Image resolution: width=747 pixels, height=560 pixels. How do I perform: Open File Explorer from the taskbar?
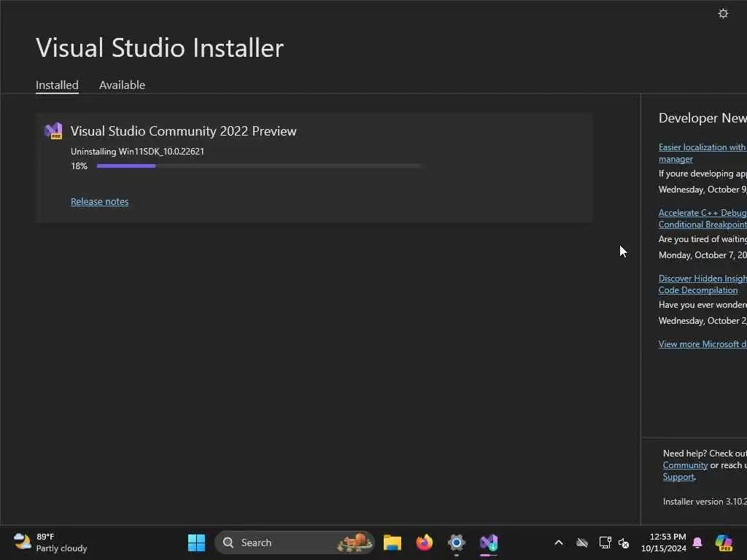[392, 542]
